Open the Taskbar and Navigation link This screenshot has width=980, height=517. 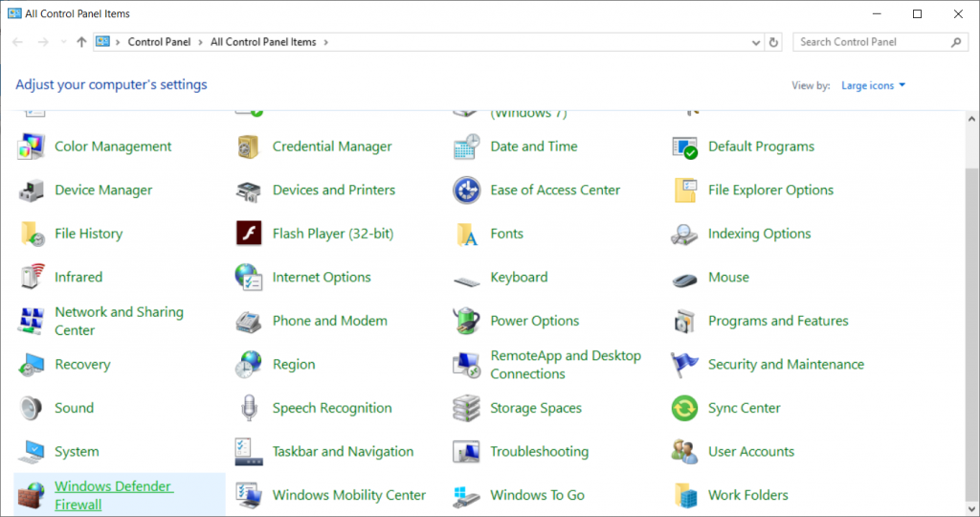coord(343,451)
